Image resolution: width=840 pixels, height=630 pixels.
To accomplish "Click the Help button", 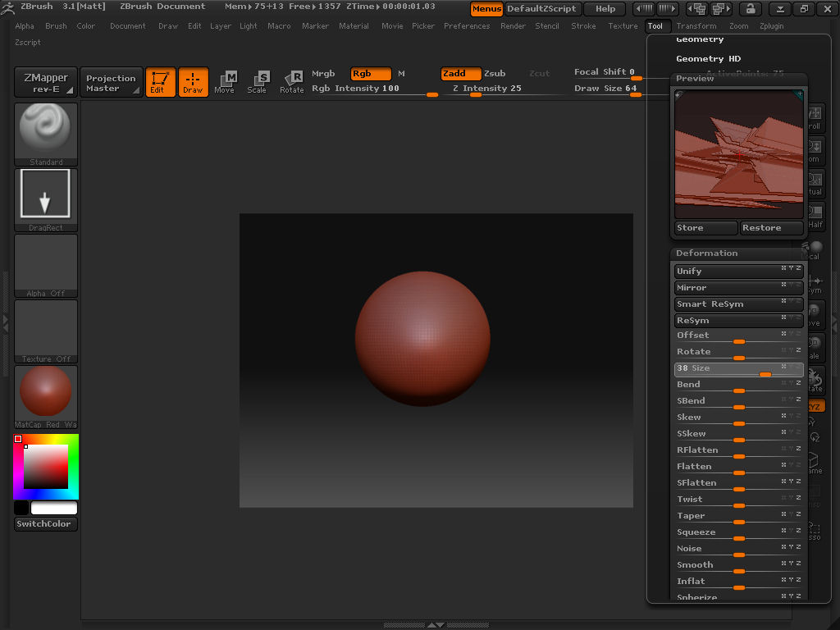I will [x=605, y=8].
